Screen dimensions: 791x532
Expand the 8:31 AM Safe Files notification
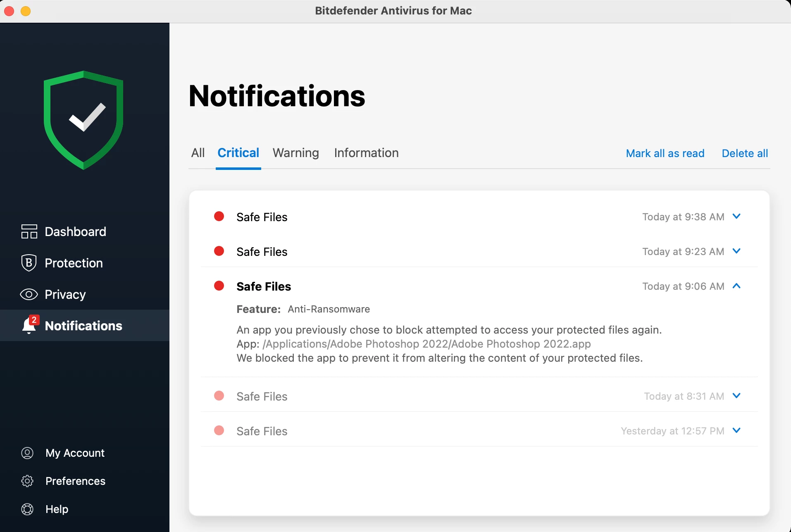(x=736, y=396)
